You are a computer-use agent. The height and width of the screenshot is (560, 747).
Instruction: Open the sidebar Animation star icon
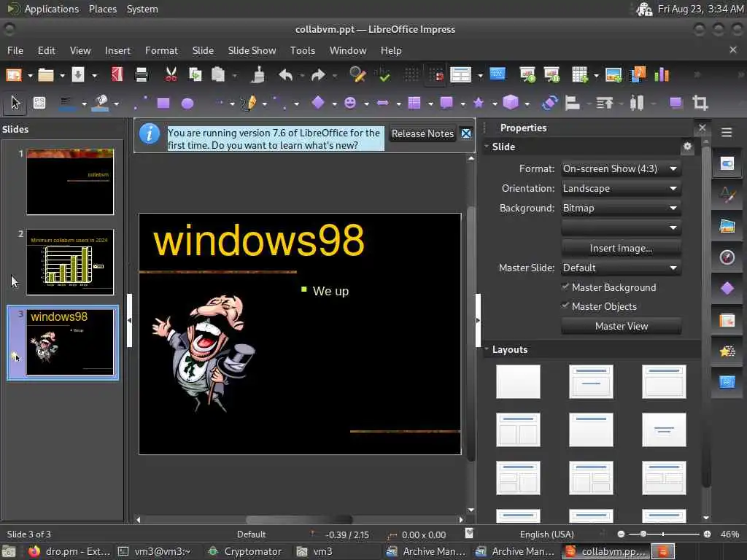[x=727, y=351]
